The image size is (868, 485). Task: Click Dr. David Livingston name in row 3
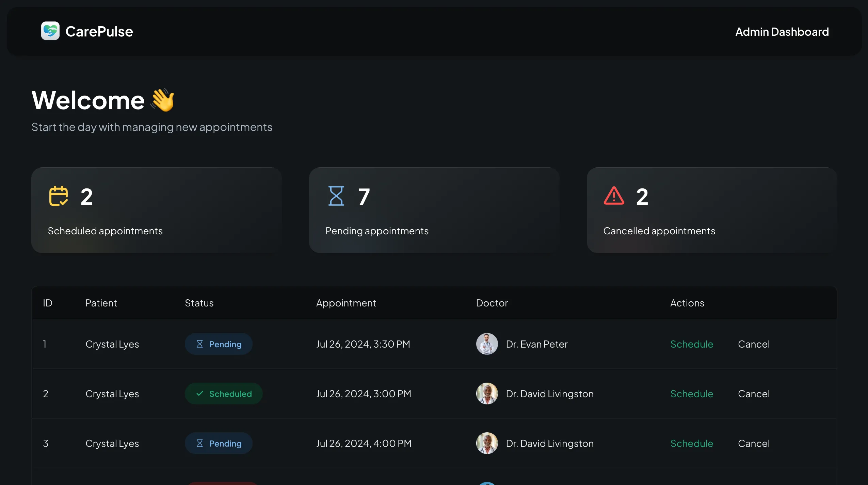pyautogui.click(x=550, y=443)
